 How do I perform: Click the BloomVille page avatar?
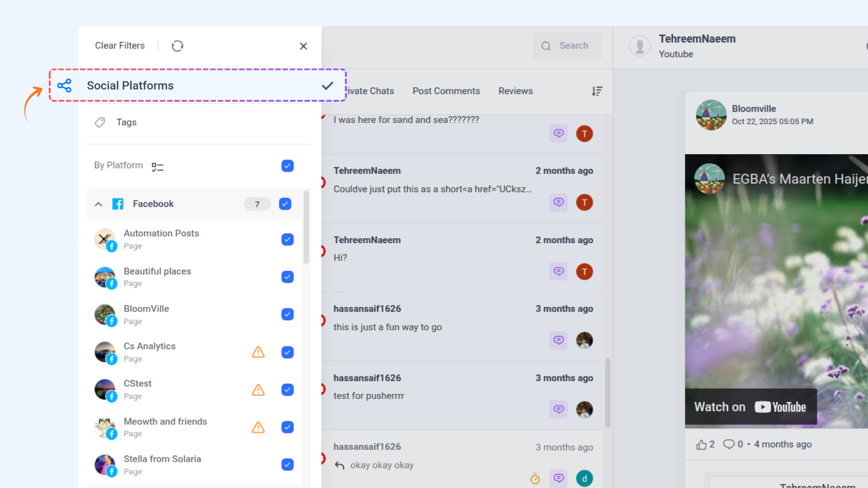tap(105, 314)
